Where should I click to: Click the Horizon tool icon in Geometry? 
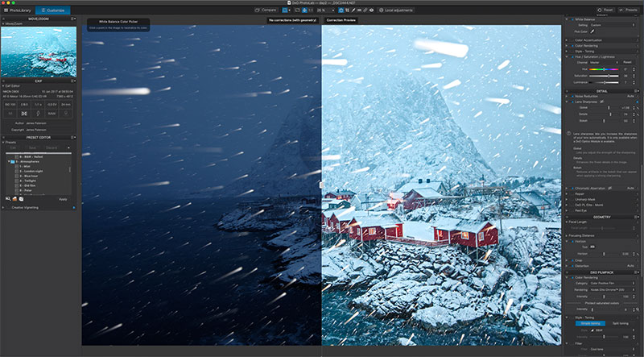[592, 247]
